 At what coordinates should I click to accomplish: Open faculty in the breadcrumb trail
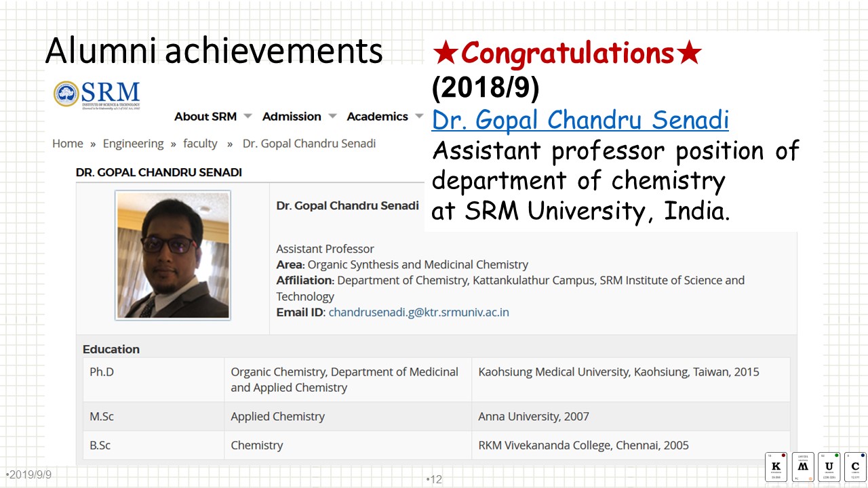(x=200, y=144)
